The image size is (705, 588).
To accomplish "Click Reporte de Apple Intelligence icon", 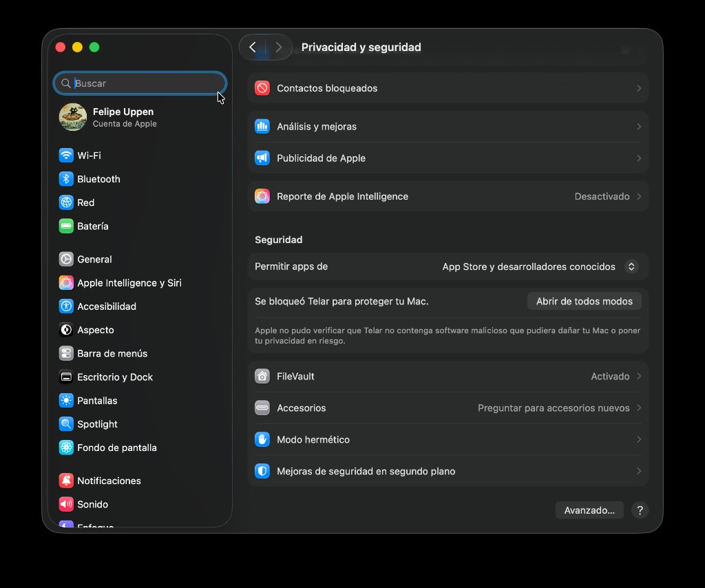I will click(x=262, y=196).
